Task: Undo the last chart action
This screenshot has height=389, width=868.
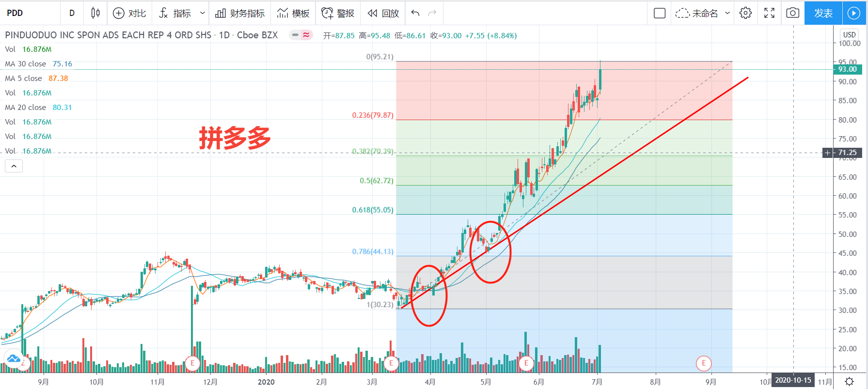Action: [x=415, y=13]
